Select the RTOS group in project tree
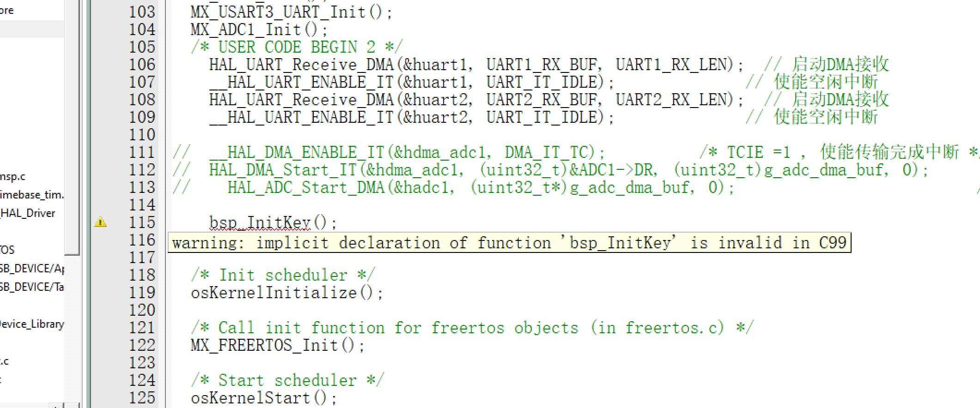This screenshot has height=408, width=980. click(x=7, y=250)
